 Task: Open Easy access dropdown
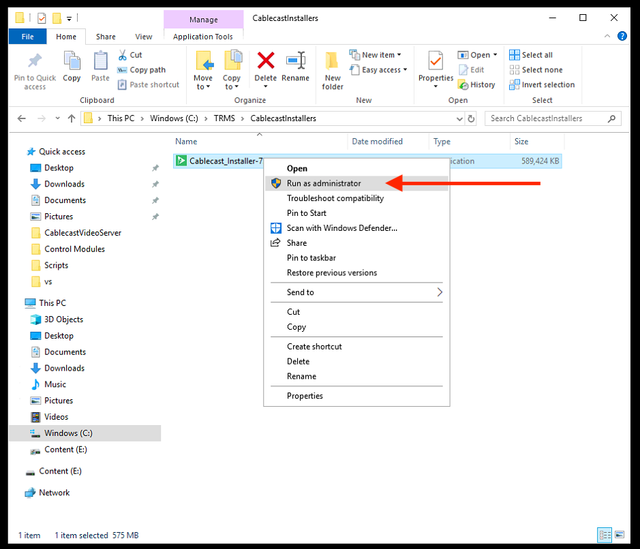point(379,70)
